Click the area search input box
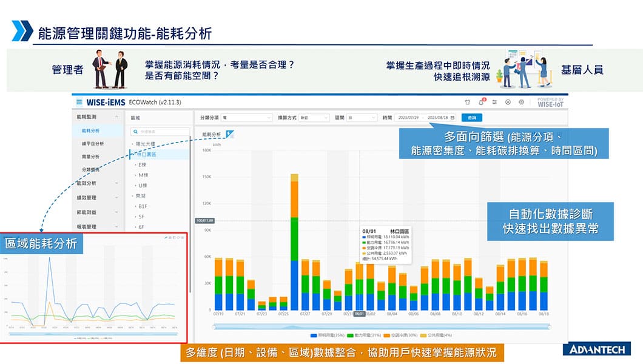The width and height of the screenshot is (643, 364). [160, 132]
